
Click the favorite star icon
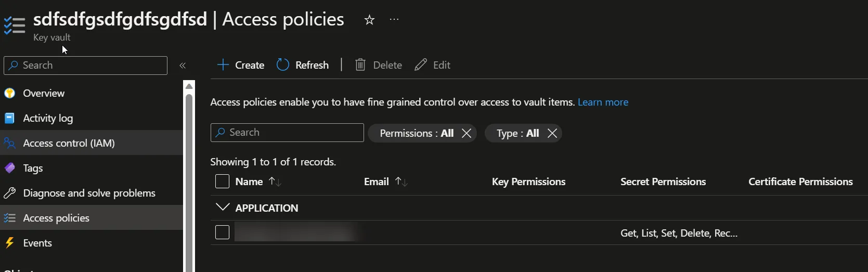369,20
